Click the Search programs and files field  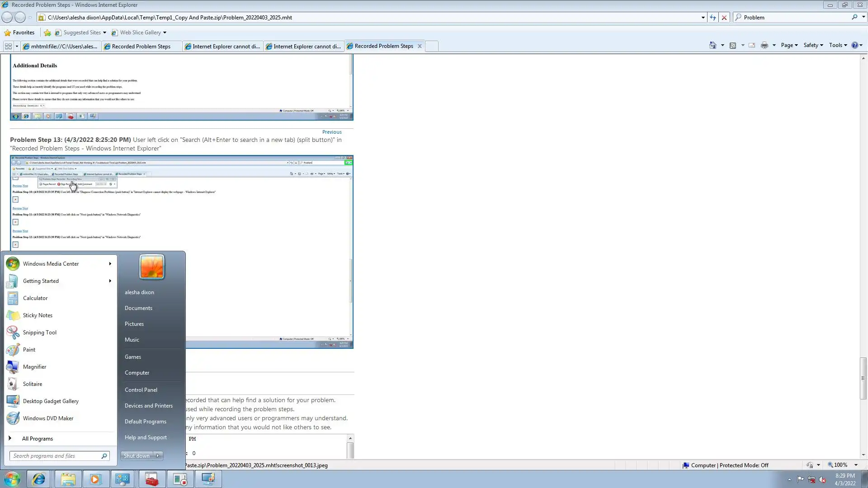tap(55, 456)
